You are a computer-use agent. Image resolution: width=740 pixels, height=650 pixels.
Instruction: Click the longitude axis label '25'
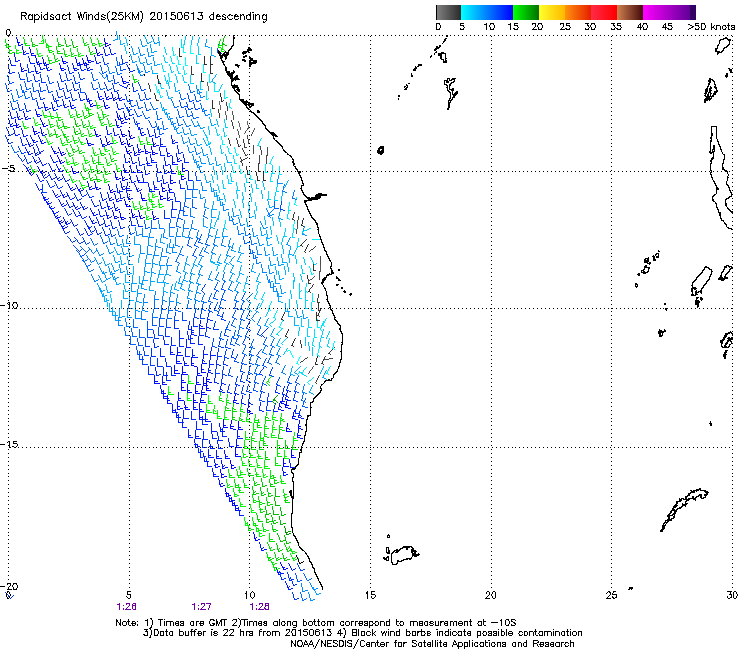point(611,595)
